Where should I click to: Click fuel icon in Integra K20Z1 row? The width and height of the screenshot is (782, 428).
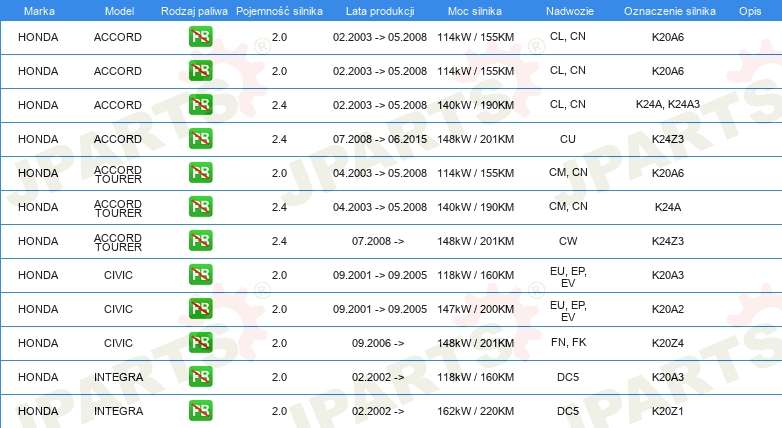tap(200, 411)
